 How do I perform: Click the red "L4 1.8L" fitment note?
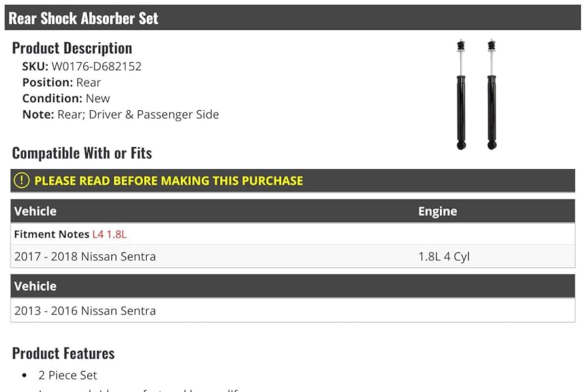[x=109, y=234]
